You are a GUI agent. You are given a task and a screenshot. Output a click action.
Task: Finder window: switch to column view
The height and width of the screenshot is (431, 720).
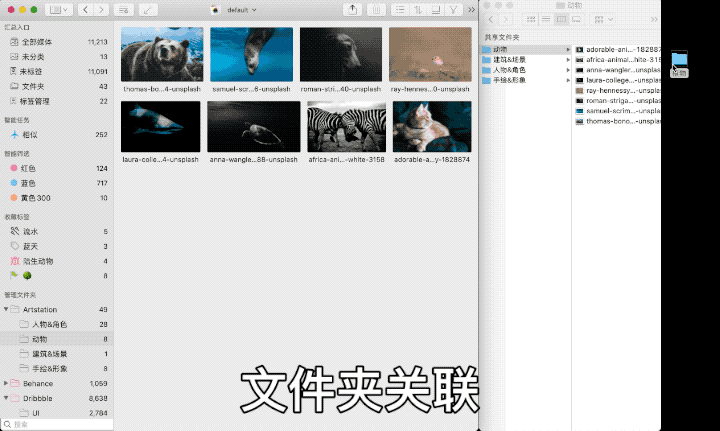click(561, 19)
